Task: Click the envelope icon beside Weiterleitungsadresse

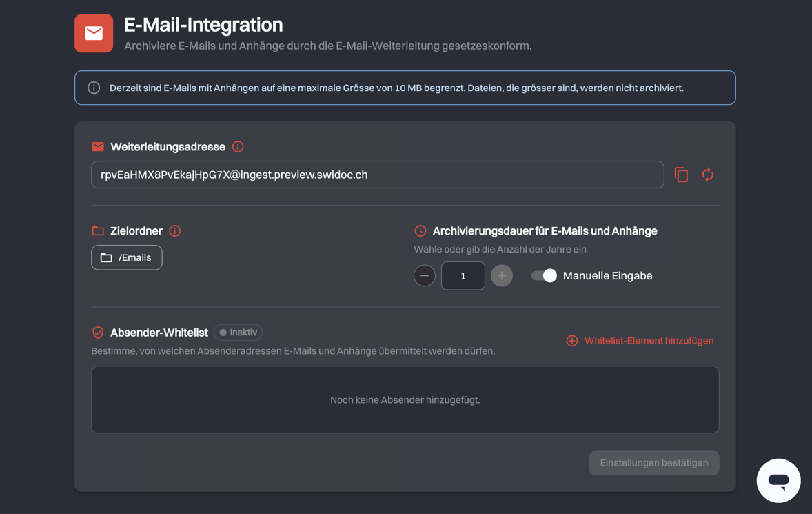Action: (98, 147)
